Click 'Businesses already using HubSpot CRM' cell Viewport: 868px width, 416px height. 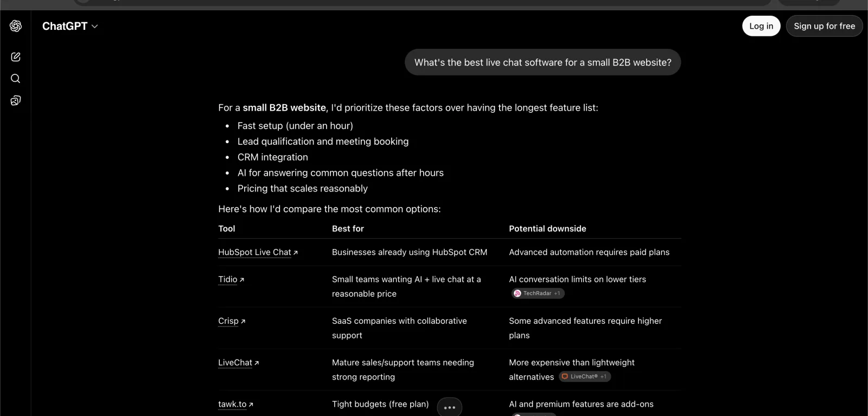(x=410, y=252)
